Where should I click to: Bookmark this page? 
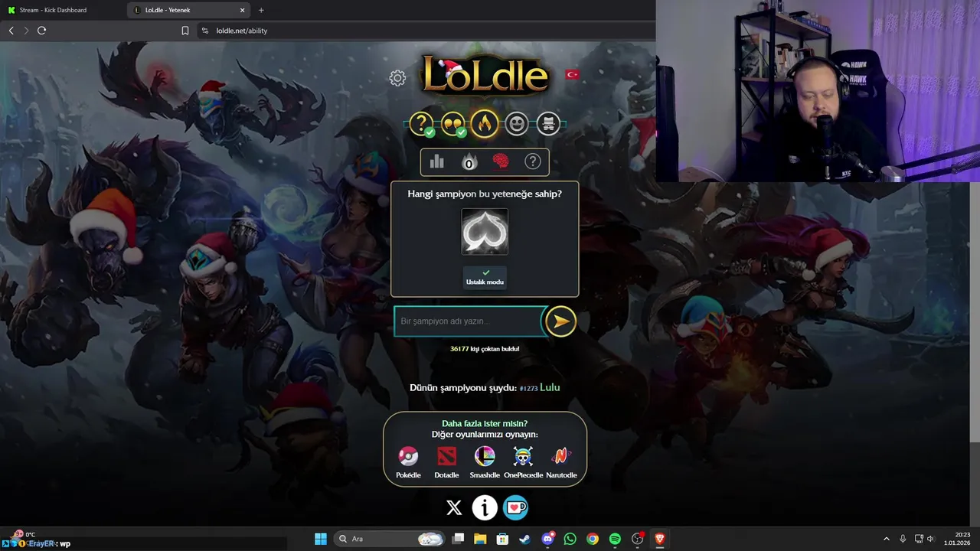[x=185, y=31]
